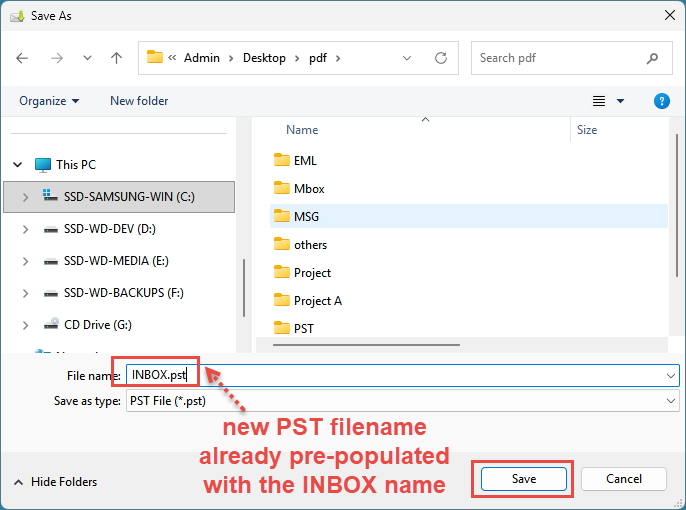Image resolution: width=686 pixels, height=510 pixels.
Task: Open more view options dropdown
Action: click(620, 101)
